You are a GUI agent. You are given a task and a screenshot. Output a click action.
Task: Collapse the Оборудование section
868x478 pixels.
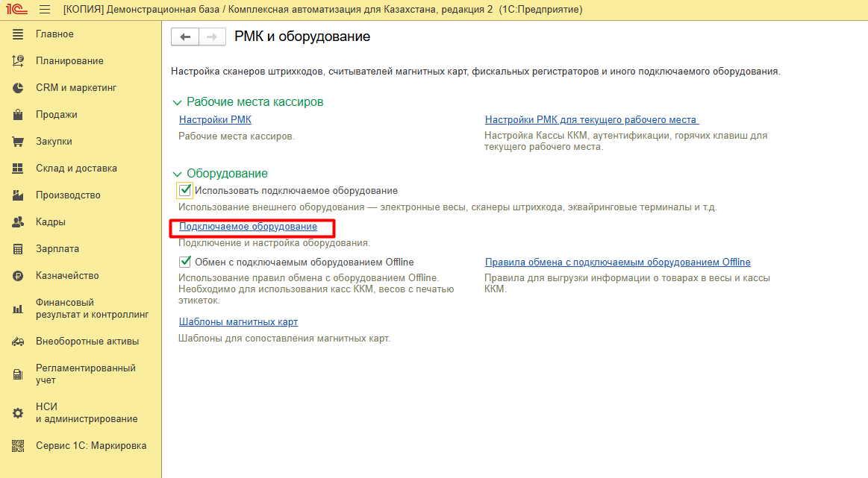tap(177, 174)
